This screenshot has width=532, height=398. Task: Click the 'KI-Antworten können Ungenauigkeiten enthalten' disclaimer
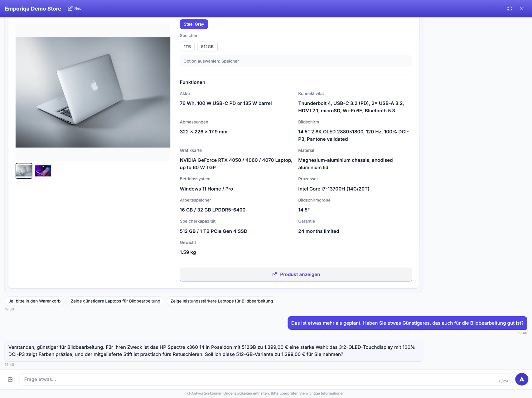click(266, 393)
